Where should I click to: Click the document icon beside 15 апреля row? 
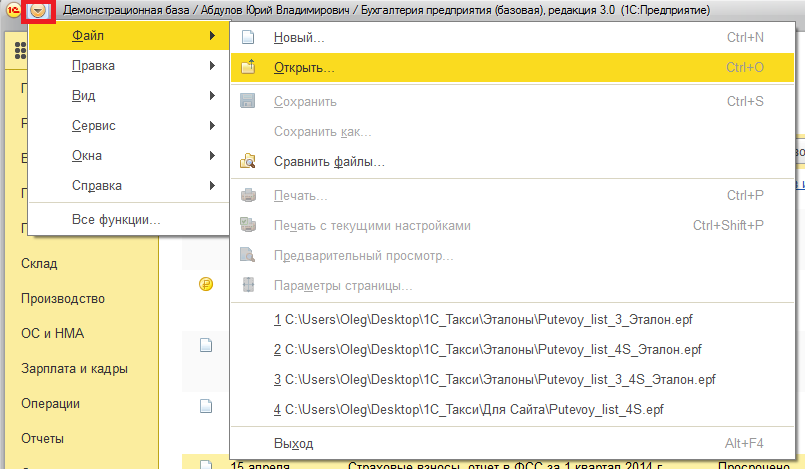[x=205, y=464]
